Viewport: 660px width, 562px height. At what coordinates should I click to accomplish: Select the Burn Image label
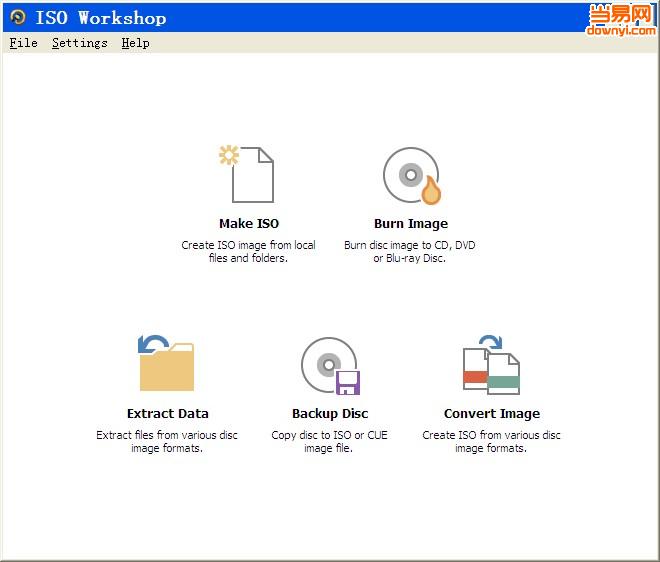(x=411, y=224)
